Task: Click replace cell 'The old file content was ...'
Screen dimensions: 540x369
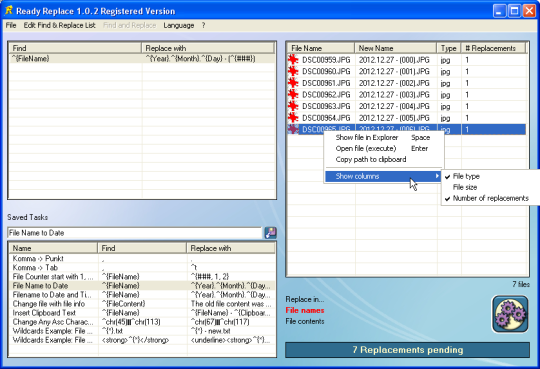Action: 231,304
